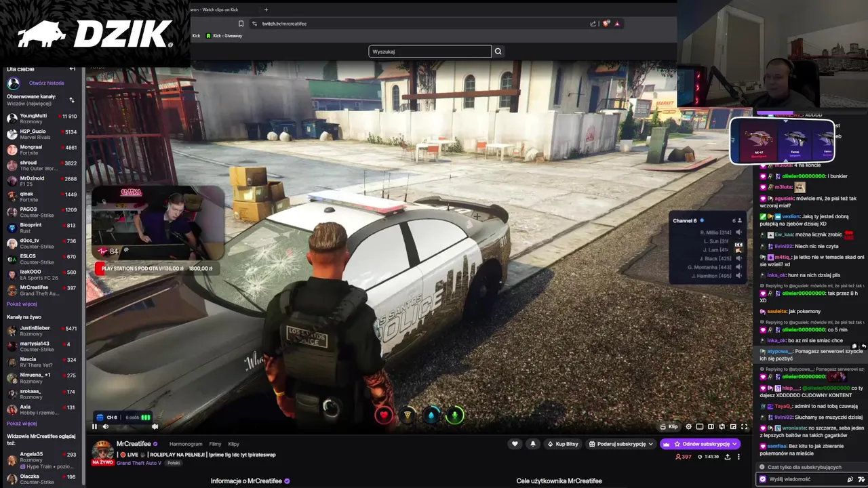868x488 pixels.
Task: Open Kick - Giveaway bookmark
Action: click(224, 36)
